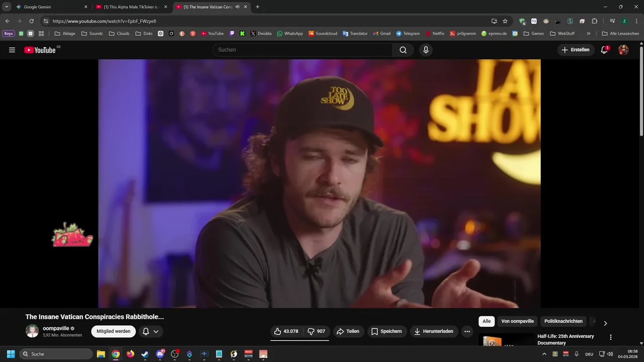Click the search magnifier button
Screen dimensions: 644x362
click(403, 50)
